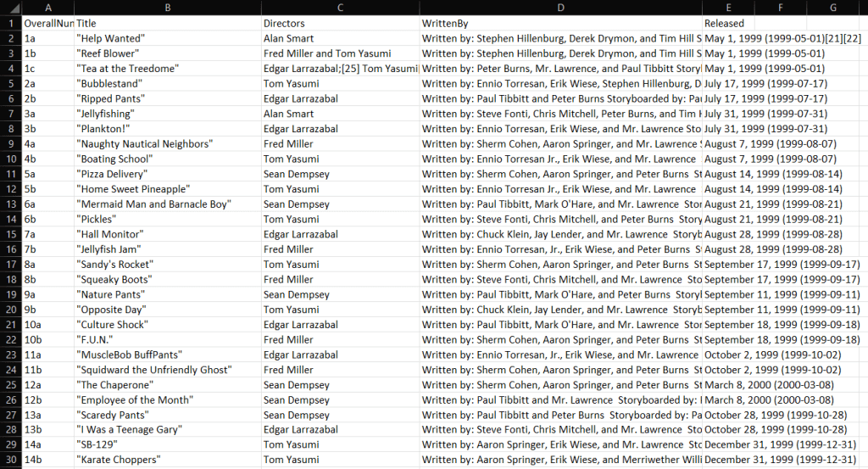Click the row 15 header number
This screenshot has width=868, height=469.
click(10, 234)
